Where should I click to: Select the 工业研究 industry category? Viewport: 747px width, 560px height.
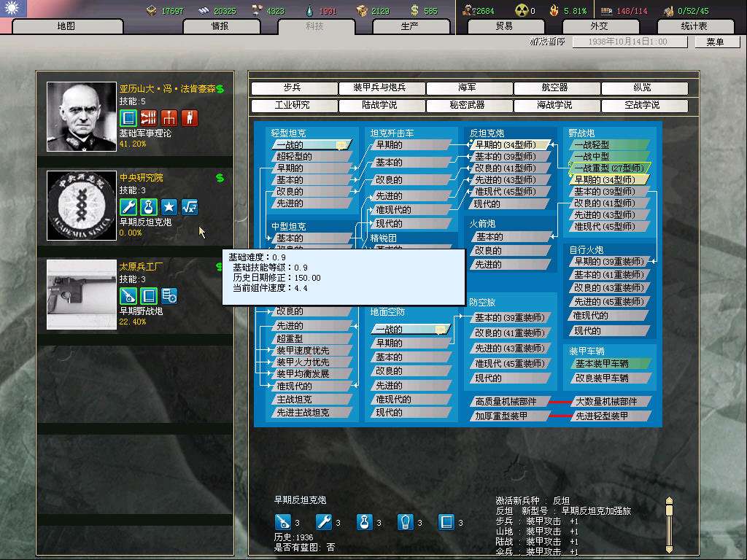point(293,105)
